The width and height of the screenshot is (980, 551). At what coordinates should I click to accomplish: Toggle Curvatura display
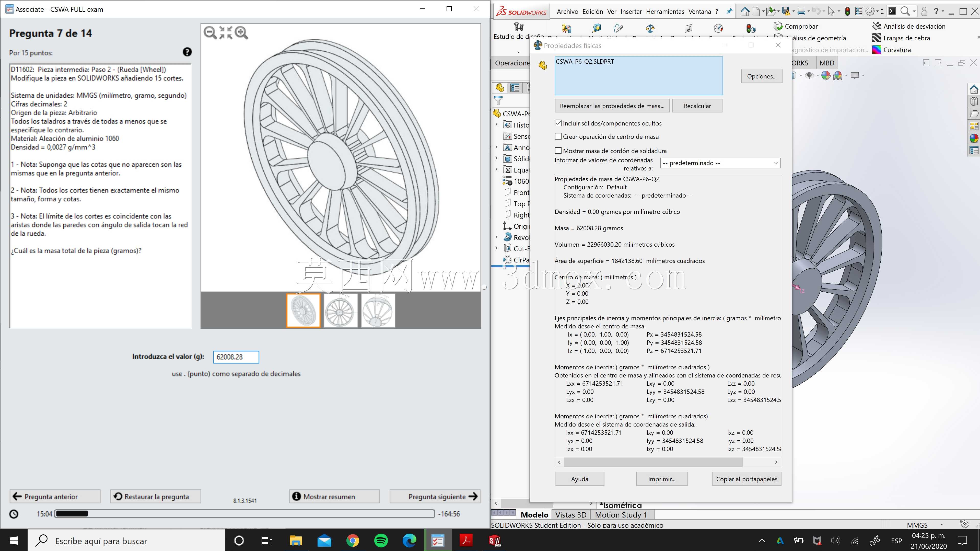(x=891, y=50)
